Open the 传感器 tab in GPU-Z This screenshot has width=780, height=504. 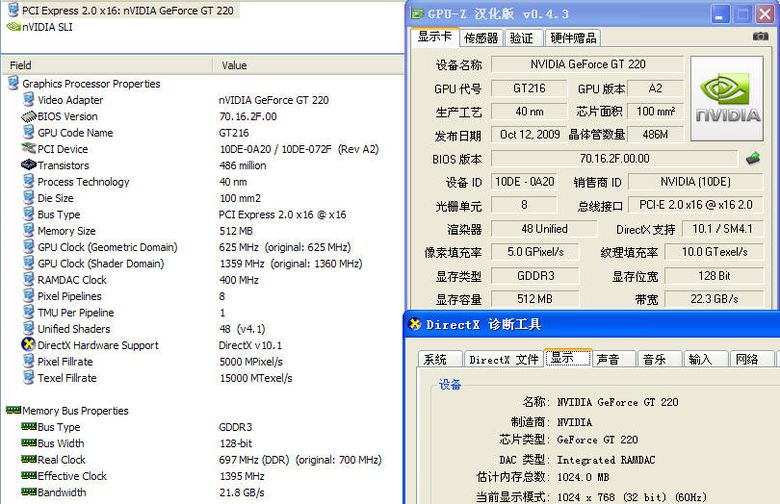click(x=481, y=38)
